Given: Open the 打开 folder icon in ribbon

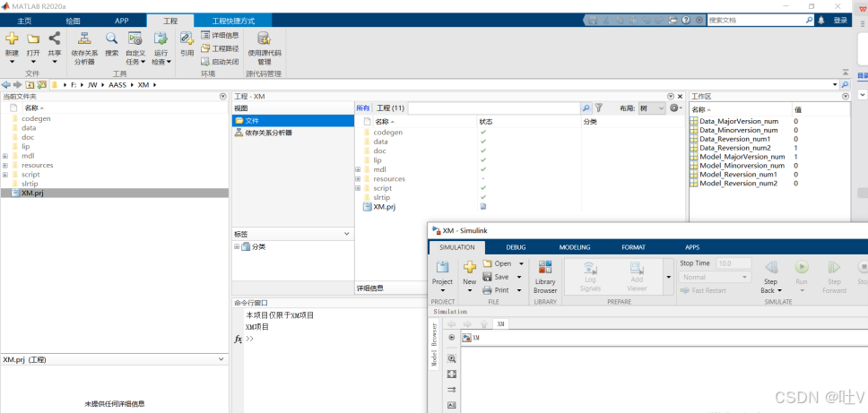Looking at the screenshot, I should click(x=33, y=39).
